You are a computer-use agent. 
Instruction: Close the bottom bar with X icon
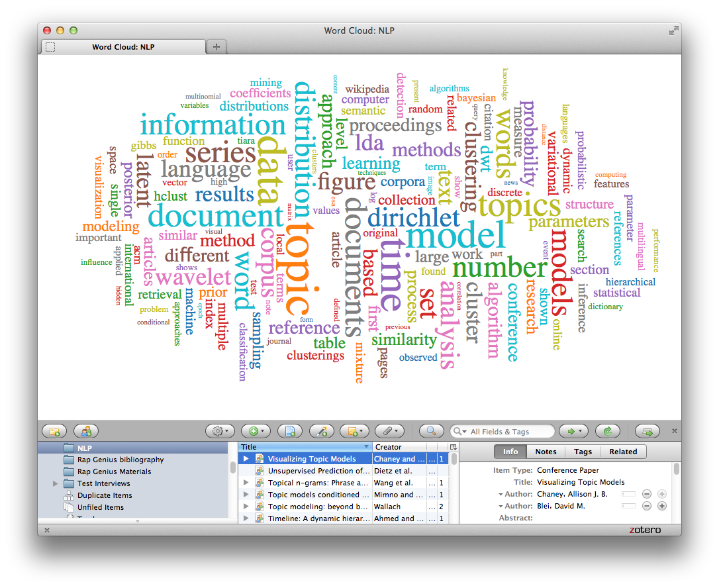pyautogui.click(x=47, y=530)
